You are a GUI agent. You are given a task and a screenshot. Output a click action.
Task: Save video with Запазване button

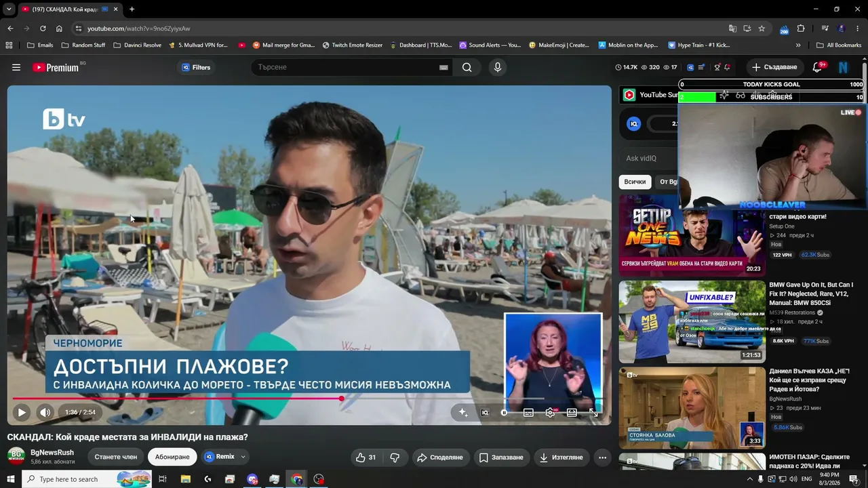coord(501,457)
